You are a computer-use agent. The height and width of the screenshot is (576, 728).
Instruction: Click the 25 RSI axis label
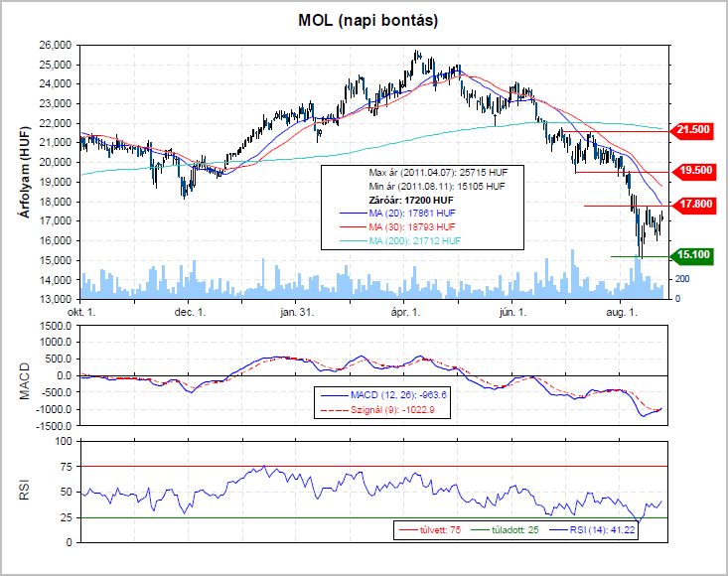point(67,517)
